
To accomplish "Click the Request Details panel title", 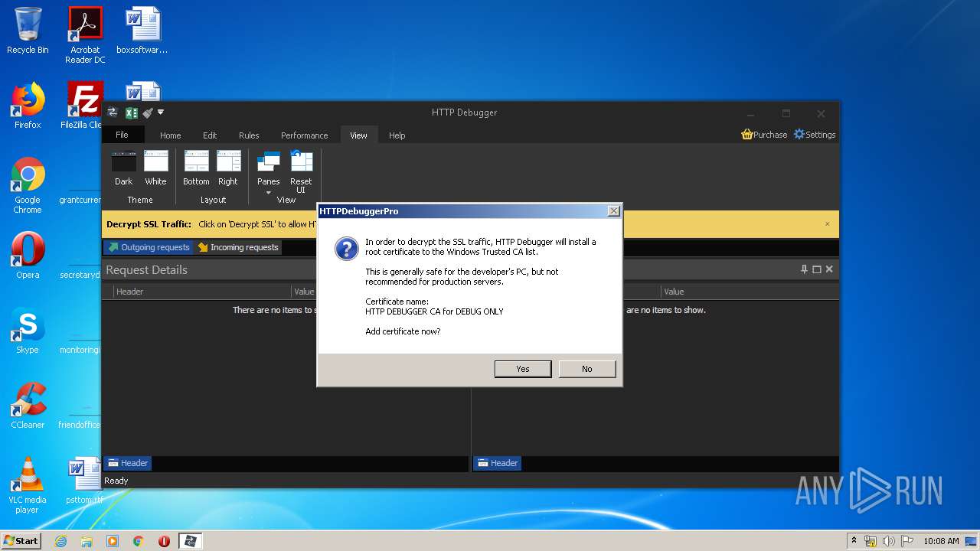I will 146,269.
